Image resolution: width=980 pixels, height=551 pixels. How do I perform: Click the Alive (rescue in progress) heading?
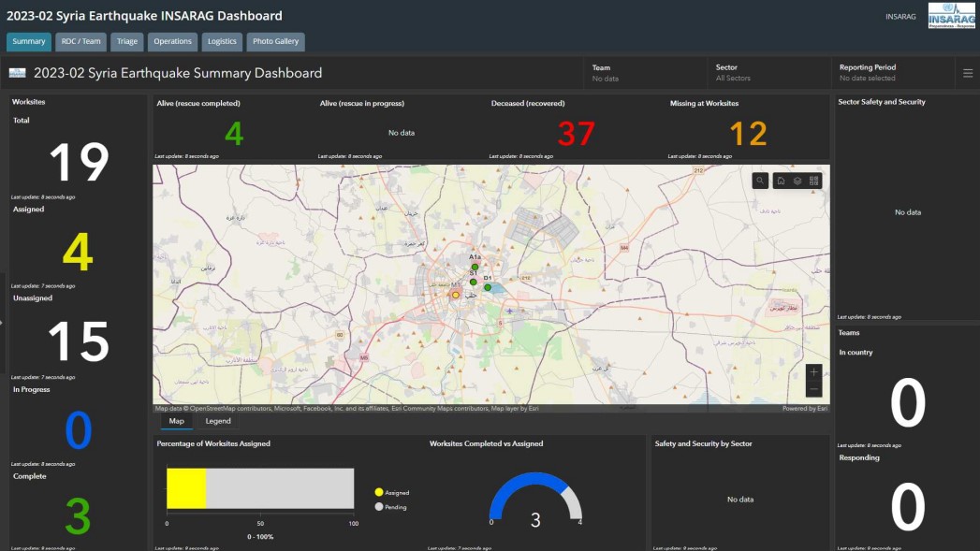click(362, 103)
